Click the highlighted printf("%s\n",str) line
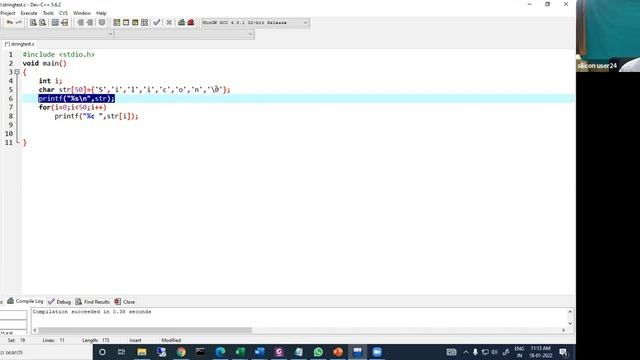640x360 pixels. pos(76,98)
